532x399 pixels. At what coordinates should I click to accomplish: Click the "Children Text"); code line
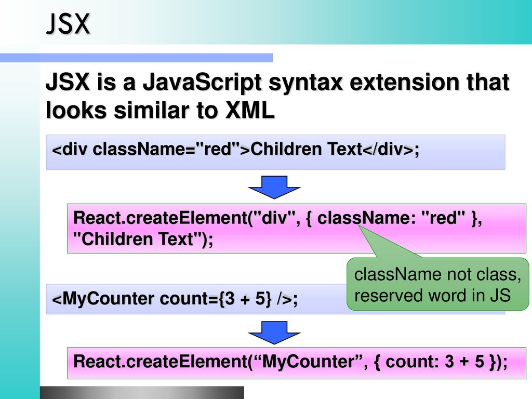click(x=143, y=239)
